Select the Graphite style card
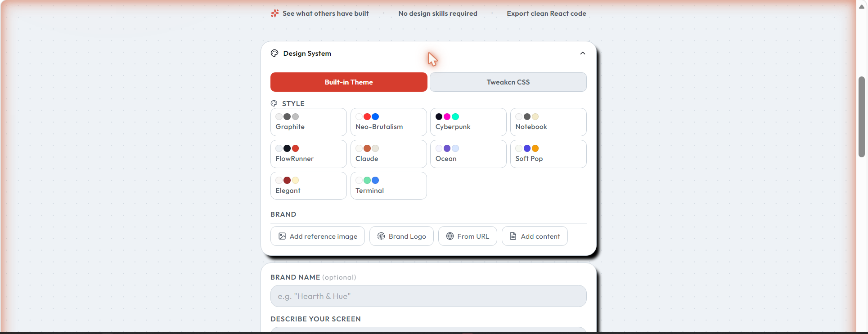Screen dimensions: 868x334 tap(309, 122)
